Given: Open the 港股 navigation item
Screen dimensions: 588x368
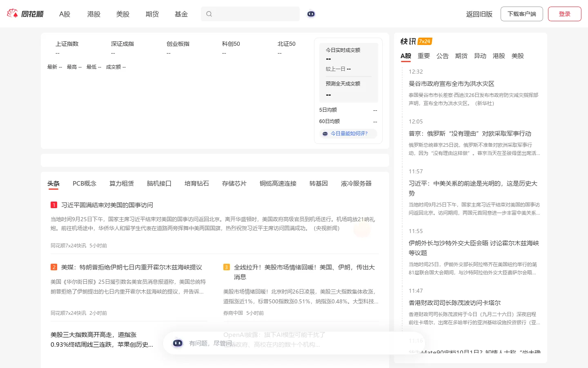Looking at the screenshot, I should 94,14.
